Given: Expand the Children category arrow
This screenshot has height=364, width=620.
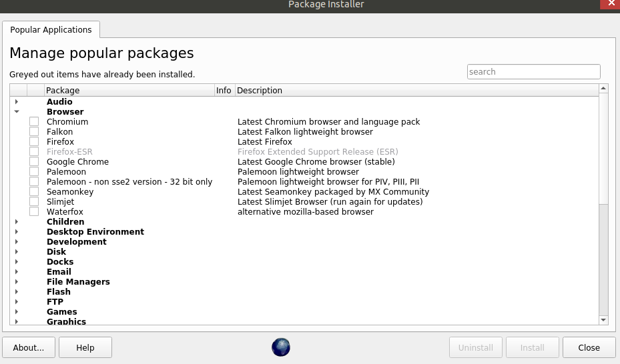Looking at the screenshot, I should pyautogui.click(x=17, y=221).
